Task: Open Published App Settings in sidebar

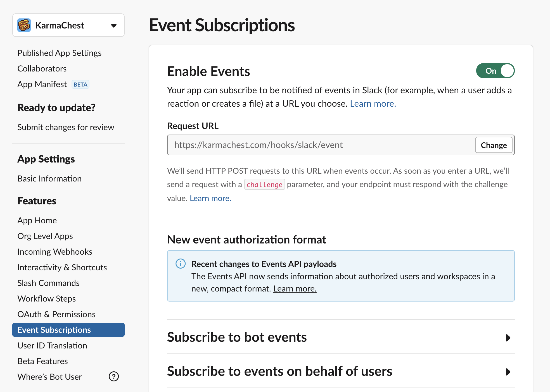Action: point(60,53)
